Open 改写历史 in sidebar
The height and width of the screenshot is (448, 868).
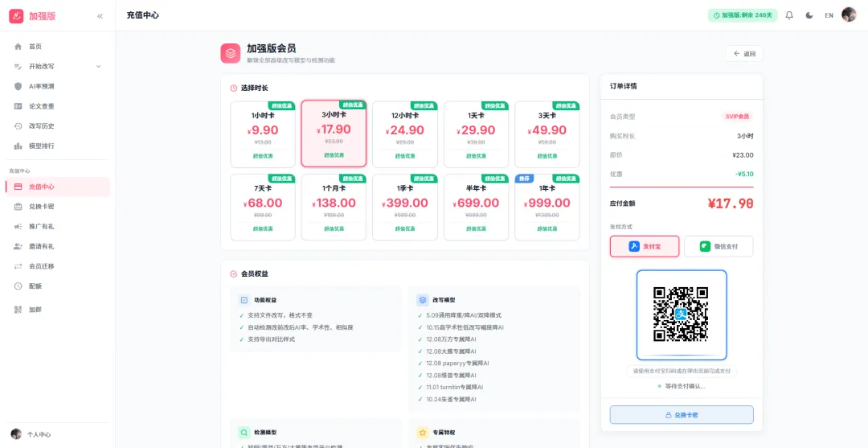pos(58,126)
